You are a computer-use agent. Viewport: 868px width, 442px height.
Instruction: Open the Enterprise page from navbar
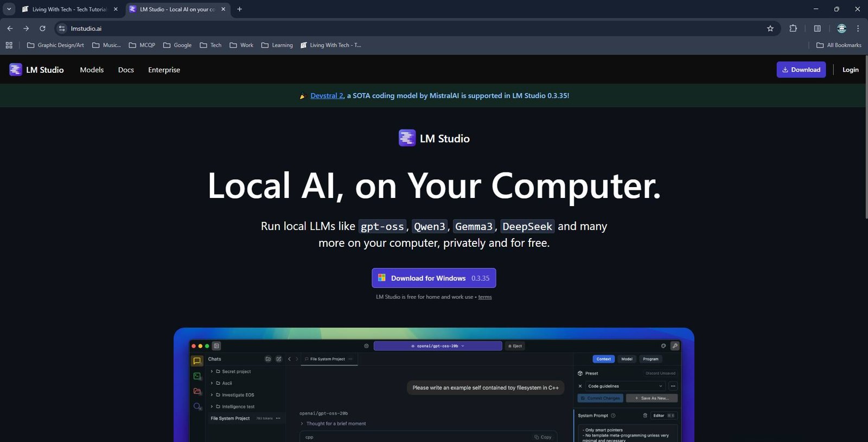coord(164,69)
